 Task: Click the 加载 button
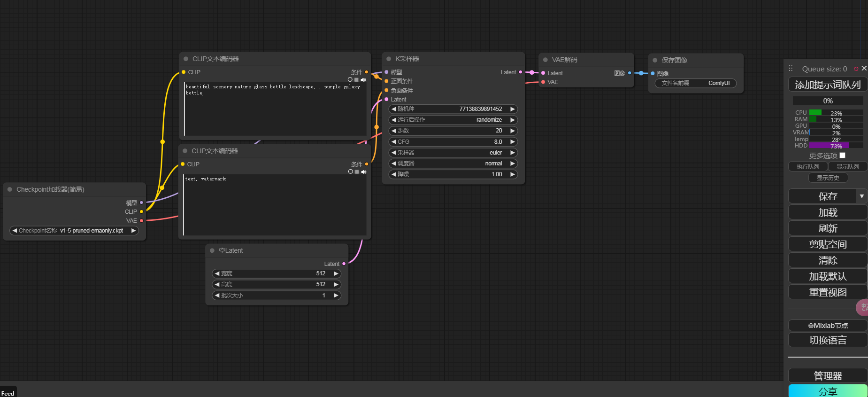click(x=828, y=212)
